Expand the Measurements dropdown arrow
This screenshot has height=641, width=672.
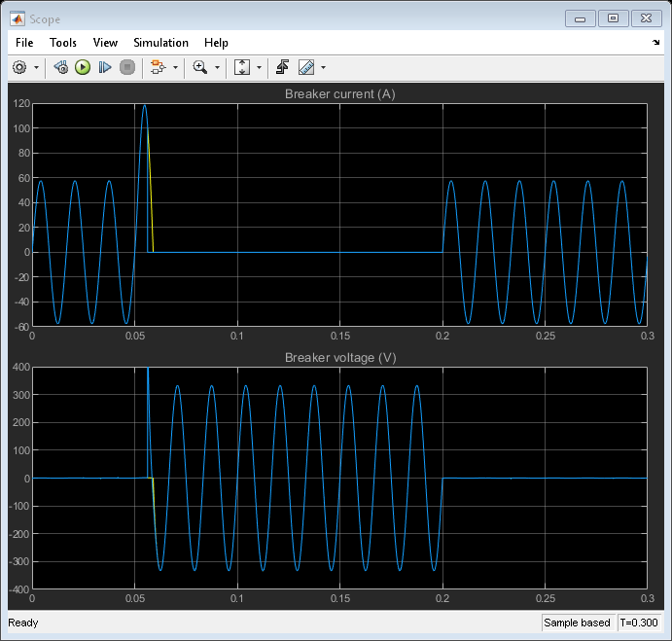pyautogui.click(x=323, y=68)
